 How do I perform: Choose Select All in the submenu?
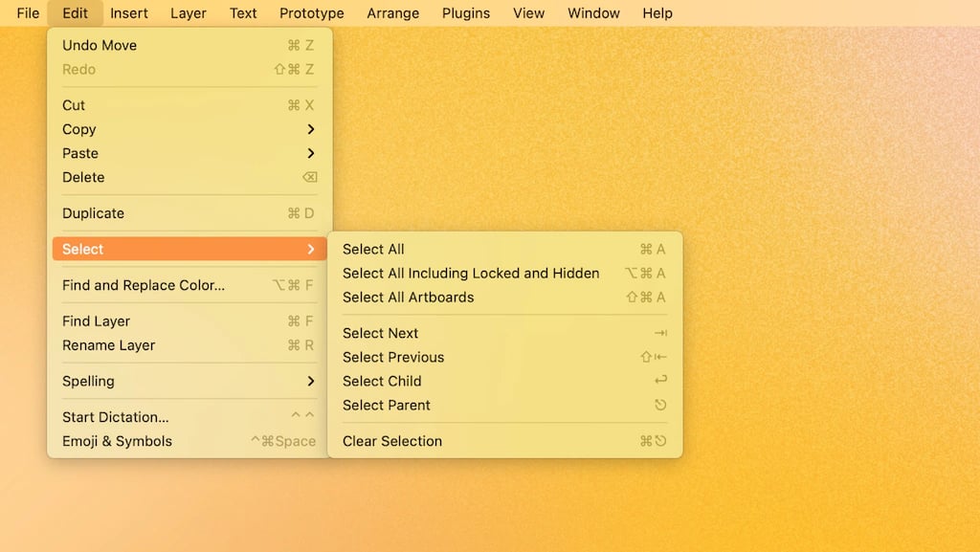pyautogui.click(x=504, y=249)
